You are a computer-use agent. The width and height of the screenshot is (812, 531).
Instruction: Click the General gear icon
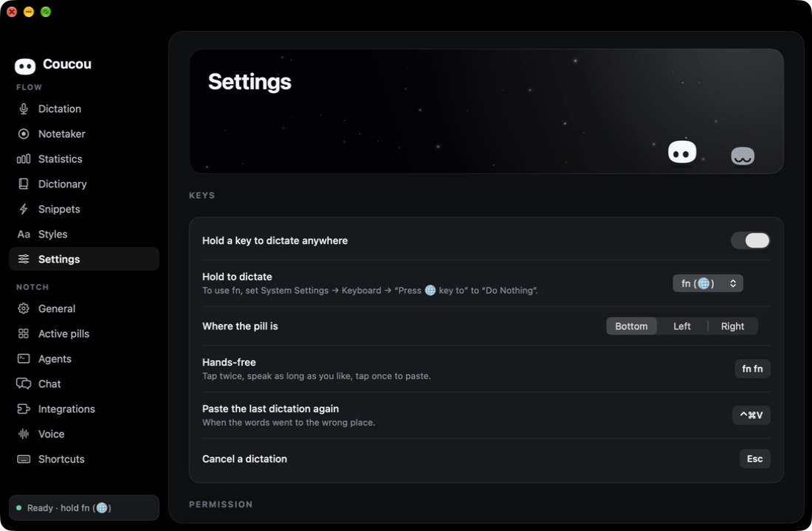pos(24,308)
